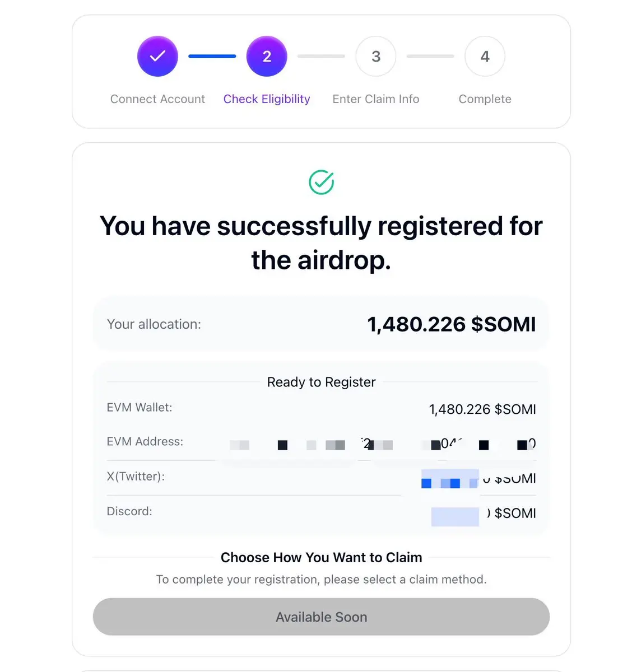Jump to the Complete step label
The image size is (618, 672).
(x=485, y=99)
